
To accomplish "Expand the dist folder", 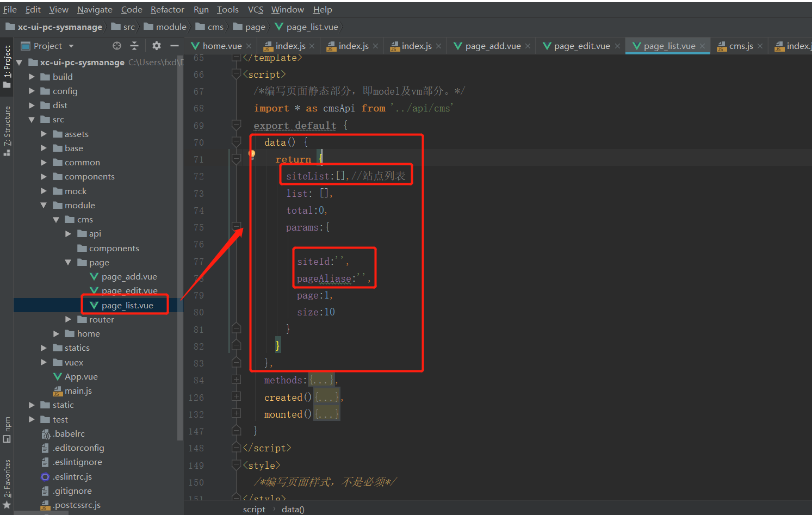I will (x=32, y=105).
